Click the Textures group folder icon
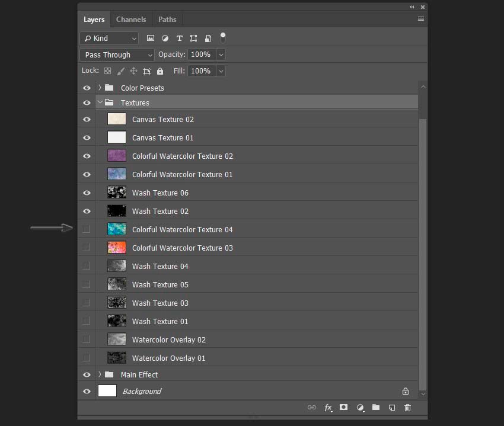This screenshot has height=426, width=504. tap(109, 103)
